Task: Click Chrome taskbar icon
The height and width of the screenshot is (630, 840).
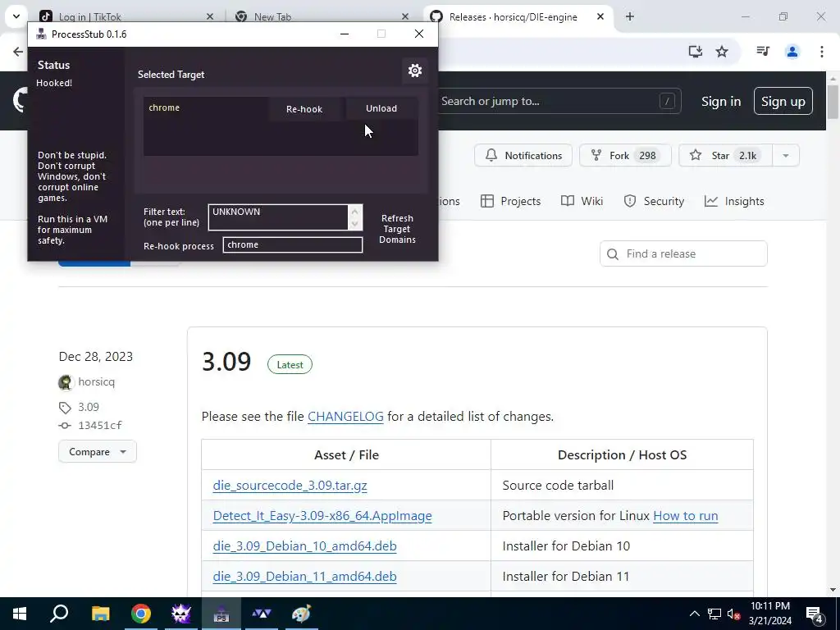Action: [141, 614]
